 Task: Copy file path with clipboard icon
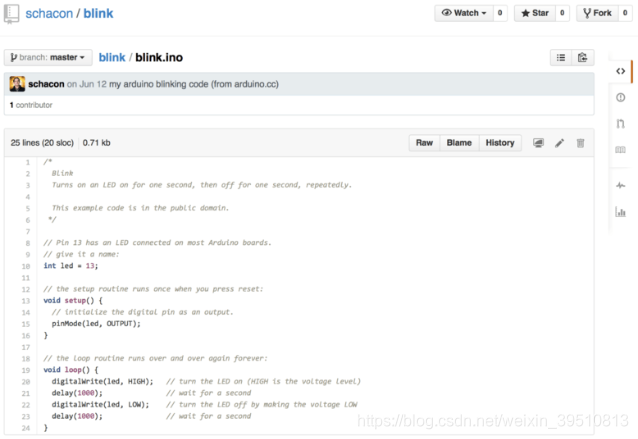click(x=583, y=58)
